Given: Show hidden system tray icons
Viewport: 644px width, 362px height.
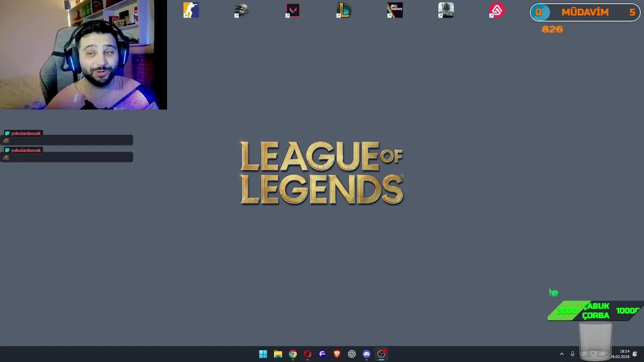Looking at the screenshot, I should coord(561,354).
